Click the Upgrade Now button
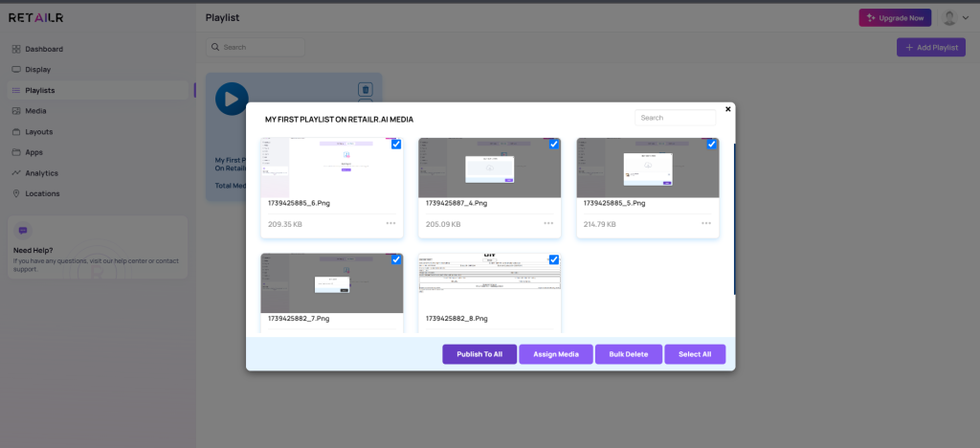This screenshot has height=448, width=980. pos(895,17)
